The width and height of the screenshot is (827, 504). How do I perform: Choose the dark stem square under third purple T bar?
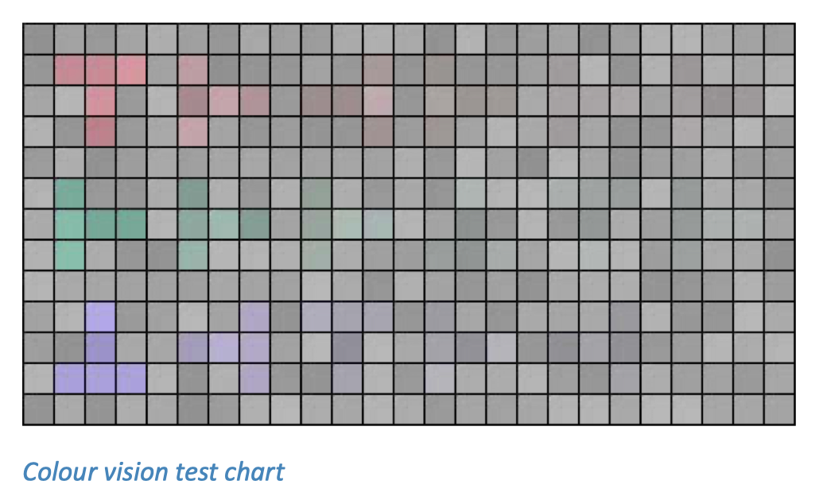pyautogui.click(x=347, y=348)
